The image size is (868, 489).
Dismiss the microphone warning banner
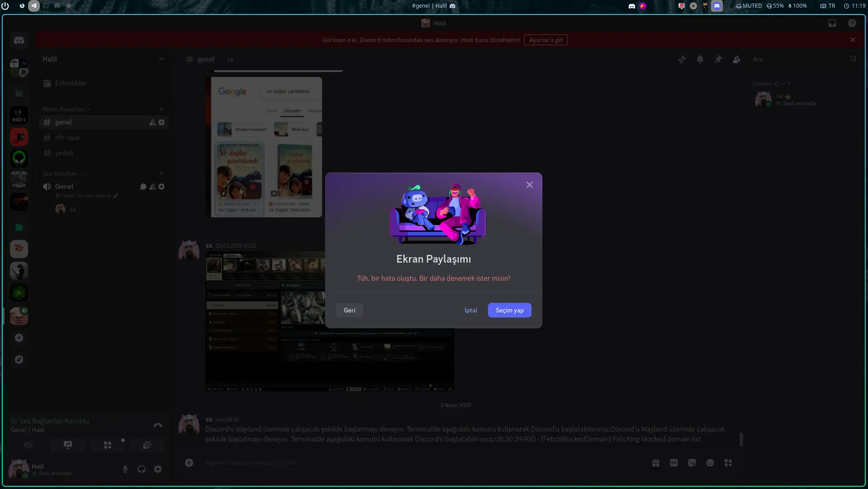coord(853,40)
